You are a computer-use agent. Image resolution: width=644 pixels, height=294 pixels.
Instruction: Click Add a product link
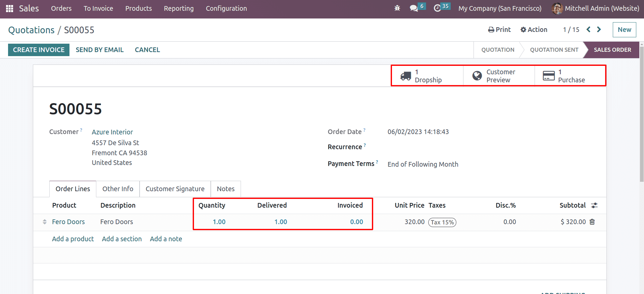point(73,239)
